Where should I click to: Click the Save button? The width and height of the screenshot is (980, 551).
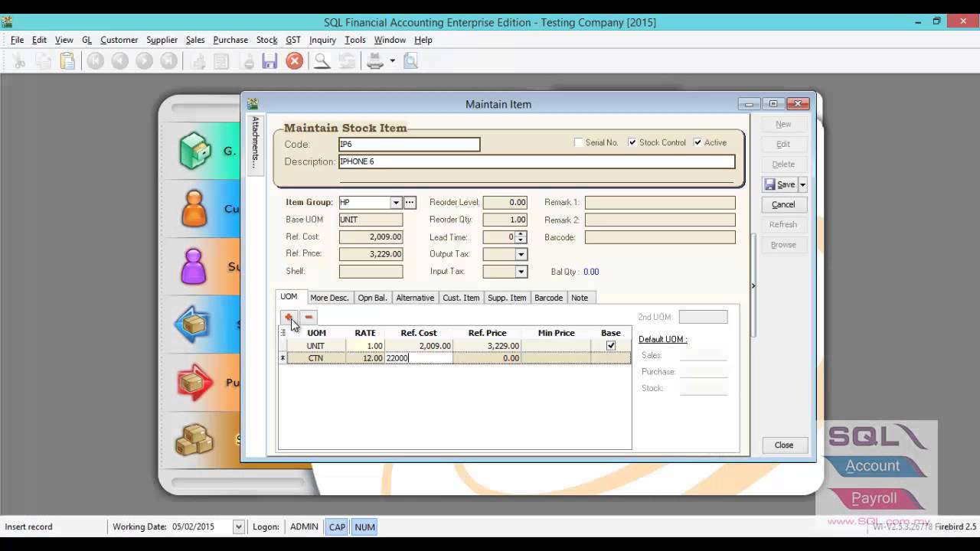[x=780, y=184]
